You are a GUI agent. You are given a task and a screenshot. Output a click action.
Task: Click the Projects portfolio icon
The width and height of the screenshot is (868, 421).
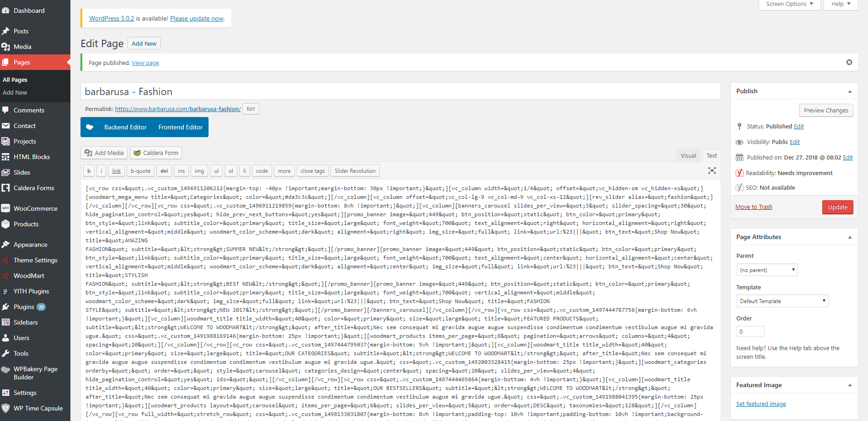click(5, 141)
